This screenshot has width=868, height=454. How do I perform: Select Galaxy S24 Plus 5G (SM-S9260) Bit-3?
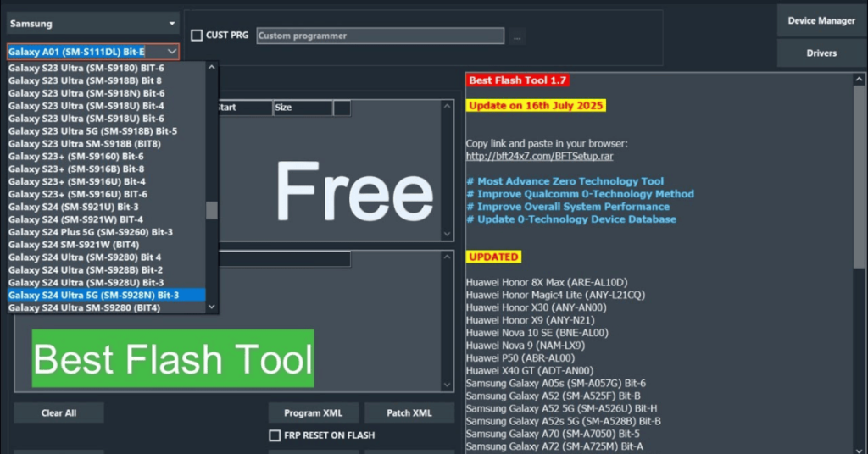[106, 232]
